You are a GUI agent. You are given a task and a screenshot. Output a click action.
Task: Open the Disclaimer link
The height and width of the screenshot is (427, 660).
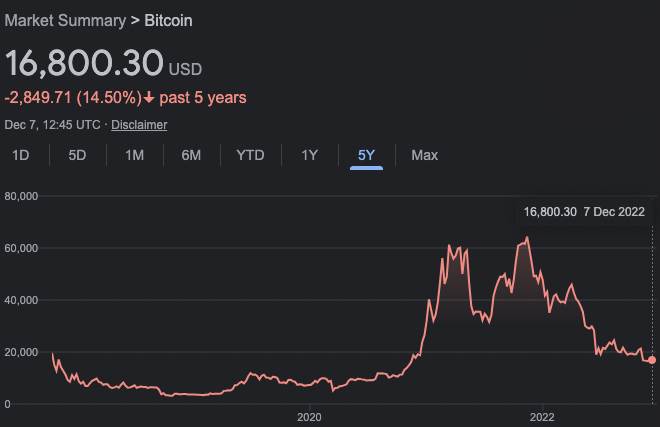(x=139, y=125)
